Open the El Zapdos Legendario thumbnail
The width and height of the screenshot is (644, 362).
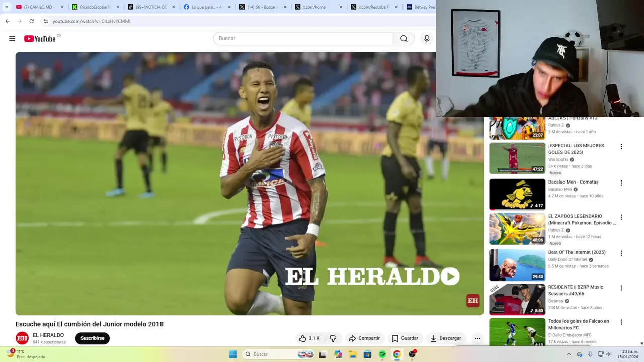(x=517, y=229)
